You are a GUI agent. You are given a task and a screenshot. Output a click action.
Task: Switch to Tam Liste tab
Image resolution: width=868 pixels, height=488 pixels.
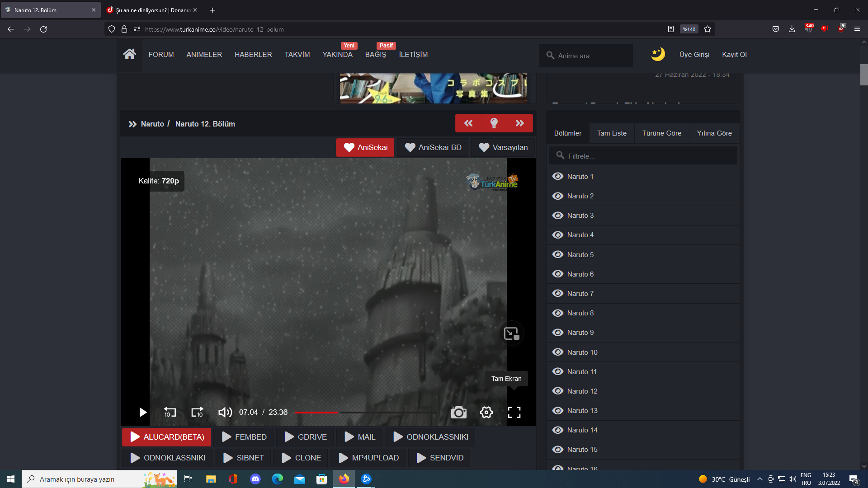(612, 133)
